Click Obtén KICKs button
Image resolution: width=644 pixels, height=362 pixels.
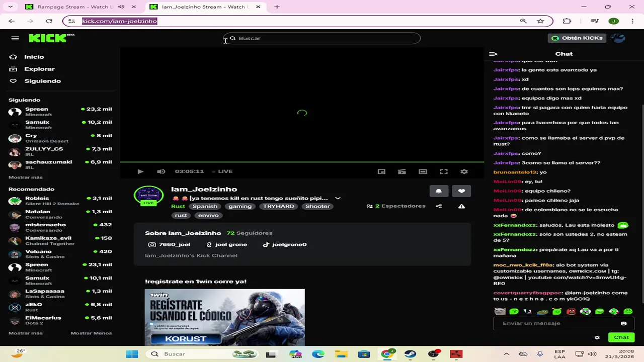tap(578, 38)
